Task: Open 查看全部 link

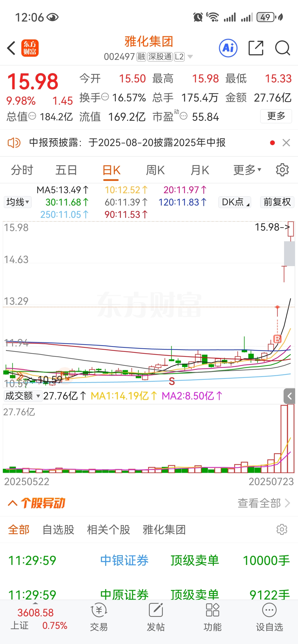Action: pyautogui.click(x=264, y=503)
